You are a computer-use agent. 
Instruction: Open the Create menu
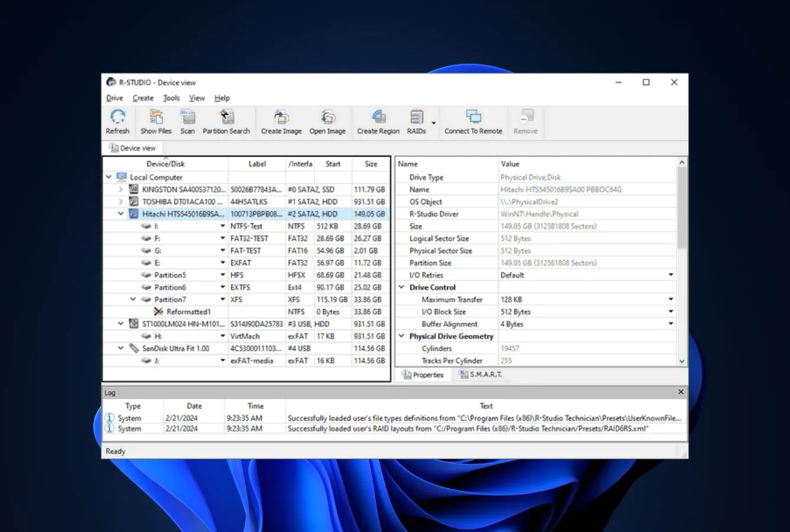[143, 98]
